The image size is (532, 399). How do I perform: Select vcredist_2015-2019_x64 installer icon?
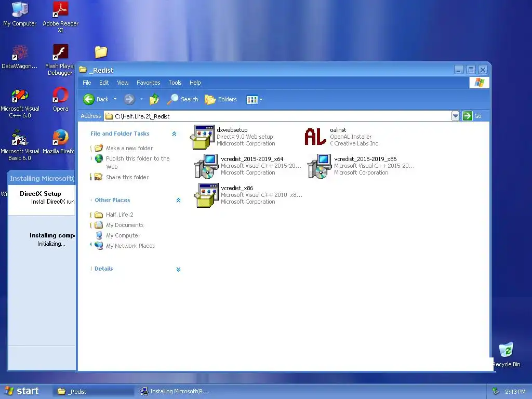tap(206, 166)
